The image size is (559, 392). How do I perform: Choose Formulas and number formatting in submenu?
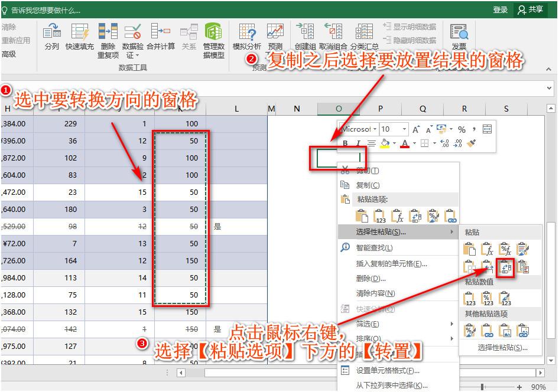coord(505,249)
